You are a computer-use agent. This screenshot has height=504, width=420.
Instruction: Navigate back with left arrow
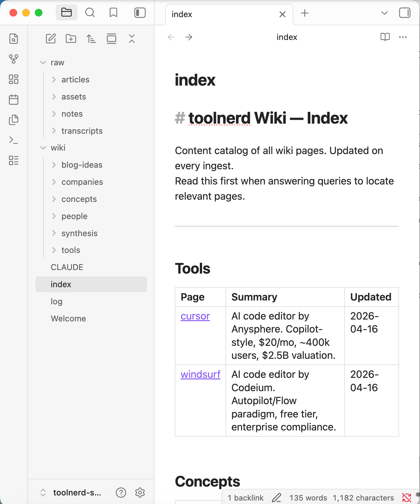point(171,37)
